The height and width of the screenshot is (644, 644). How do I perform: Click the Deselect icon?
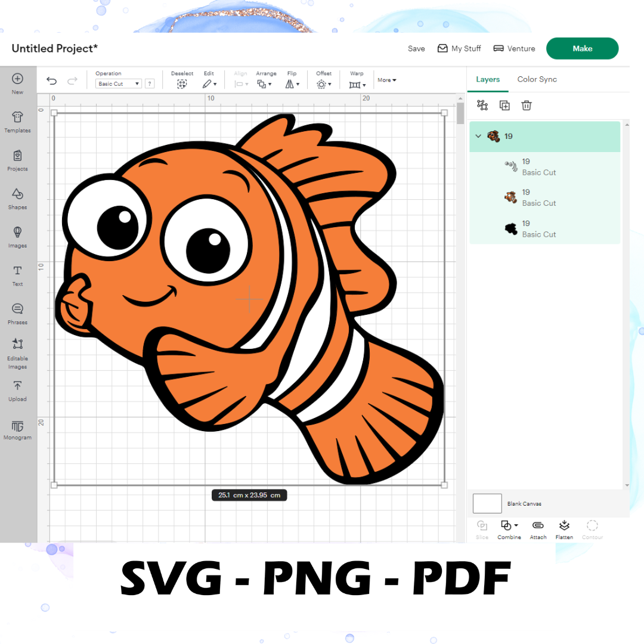pyautogui.click(x=182, y=84)
